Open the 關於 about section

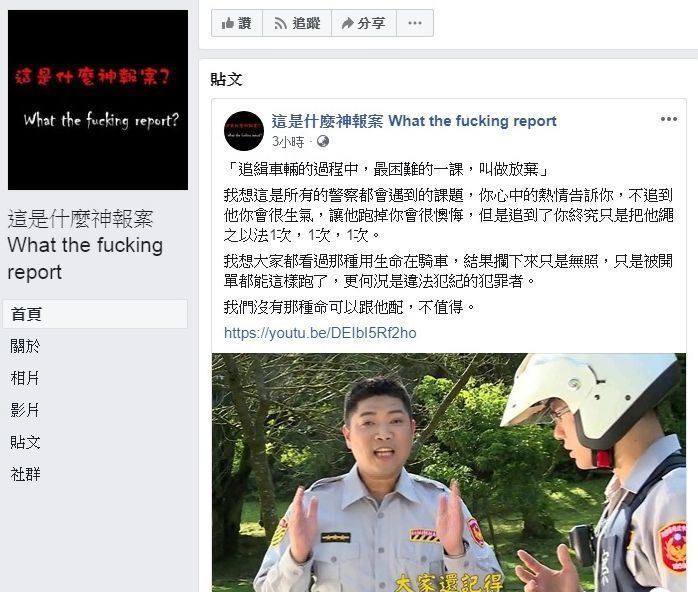point(25,346)
